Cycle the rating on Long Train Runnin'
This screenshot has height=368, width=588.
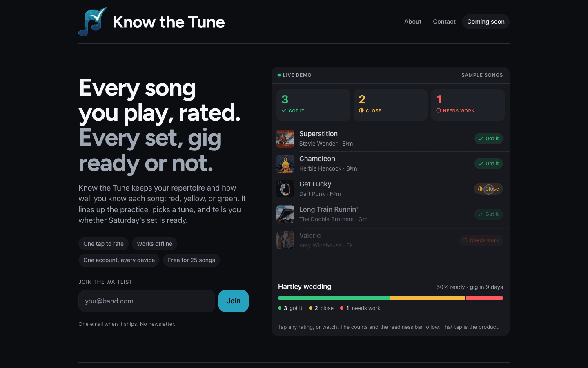488,214
